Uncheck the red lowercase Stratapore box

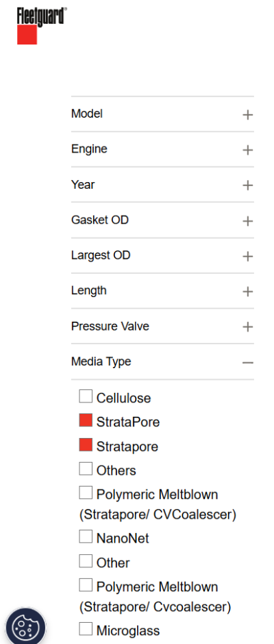[86, 444]
